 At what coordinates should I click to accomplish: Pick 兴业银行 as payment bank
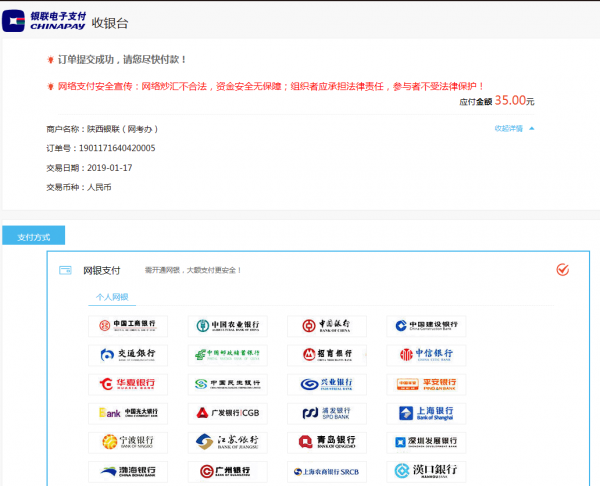click(327, 384)
